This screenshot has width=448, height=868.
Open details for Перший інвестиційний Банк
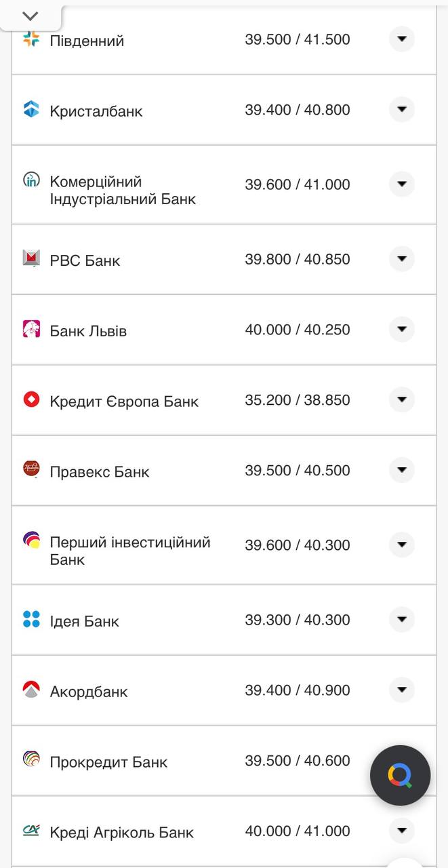pyautogui.click(x=402, y=545)
